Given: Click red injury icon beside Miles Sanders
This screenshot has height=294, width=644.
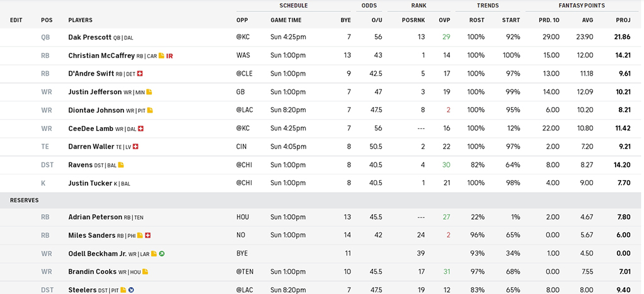Looking at the screenshot, I should [148, 235].
